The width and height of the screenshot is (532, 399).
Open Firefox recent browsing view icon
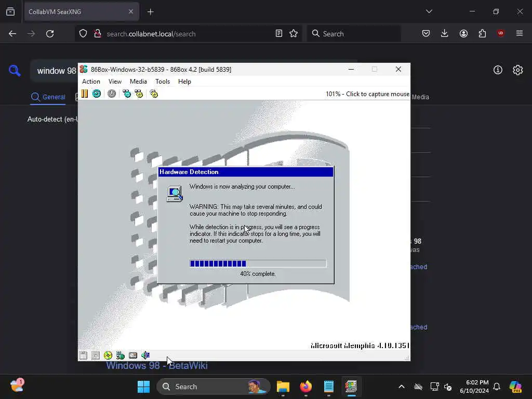[x=10, y=11]
